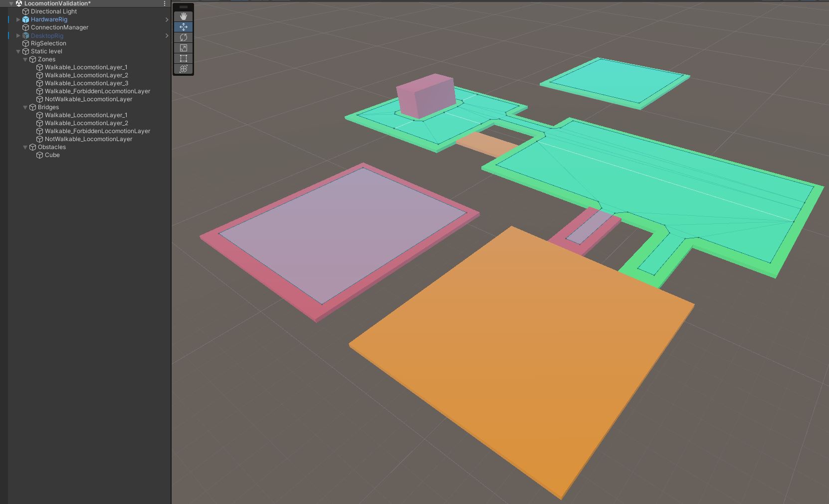
Task: Click the Static level cube icon
Action: 26,51
